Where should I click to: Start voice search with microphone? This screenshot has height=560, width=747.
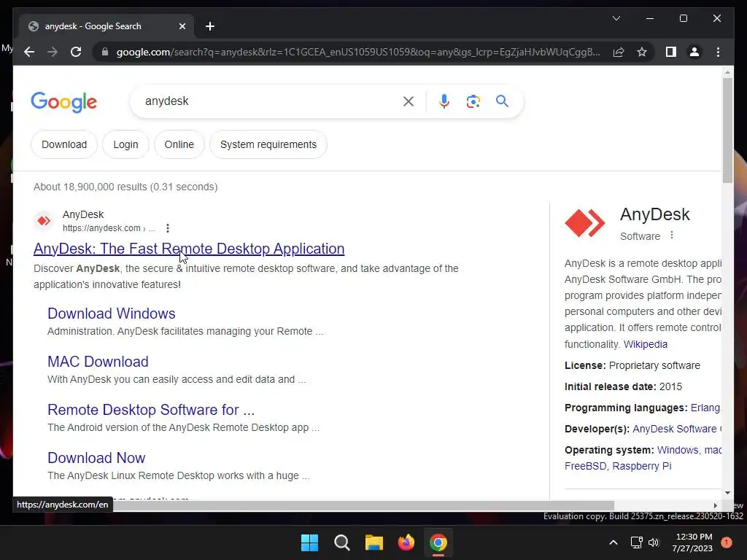pyautogui.click(x=444, y=101)
